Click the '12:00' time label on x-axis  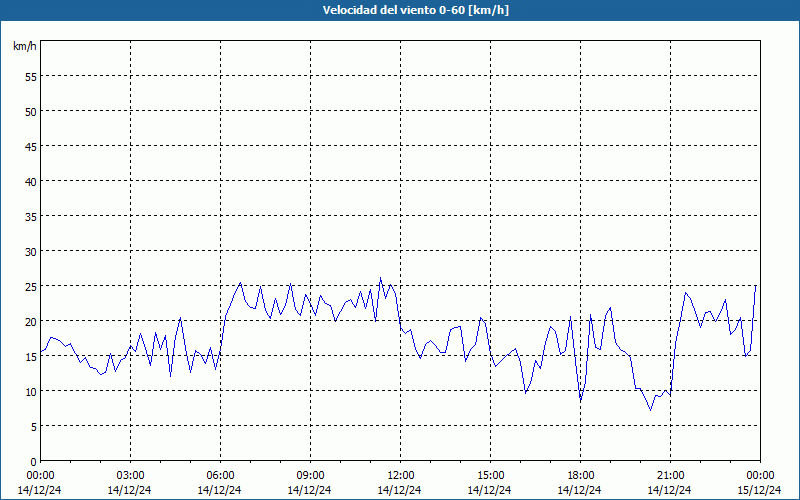click(401, 476)
